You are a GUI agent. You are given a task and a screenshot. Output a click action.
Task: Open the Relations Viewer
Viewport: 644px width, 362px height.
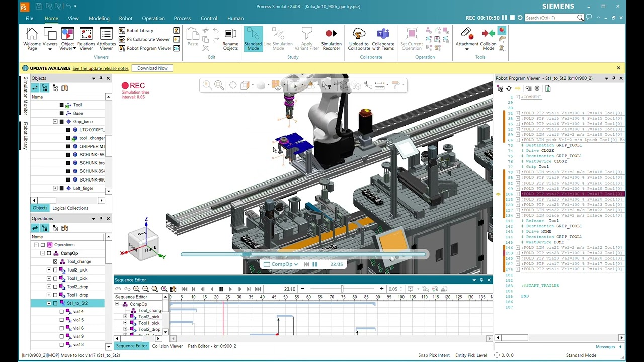[86, 39]
